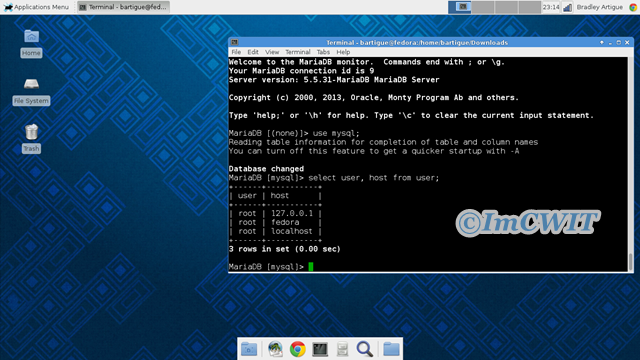Open the application finder magnifier icon
Viewport: 640px width, 360px height.
point(364,349)
